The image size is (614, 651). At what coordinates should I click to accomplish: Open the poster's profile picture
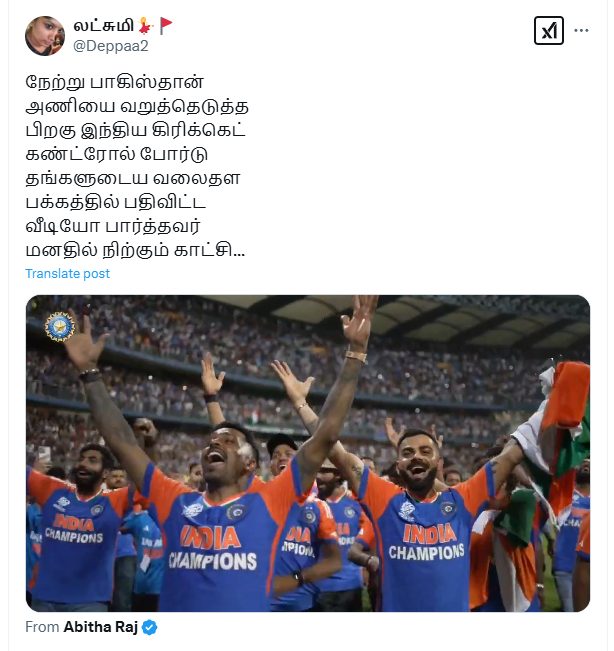[x=45, y=36]
